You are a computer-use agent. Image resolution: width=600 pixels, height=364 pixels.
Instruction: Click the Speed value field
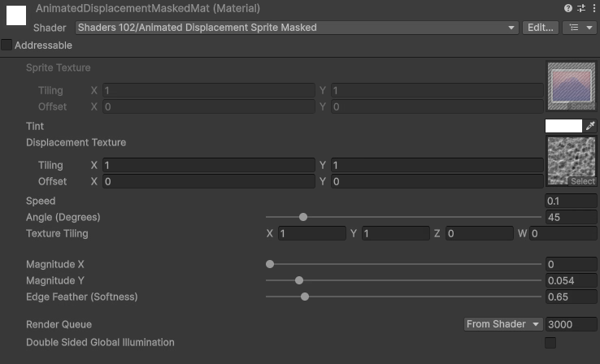[x=570, y=201]
